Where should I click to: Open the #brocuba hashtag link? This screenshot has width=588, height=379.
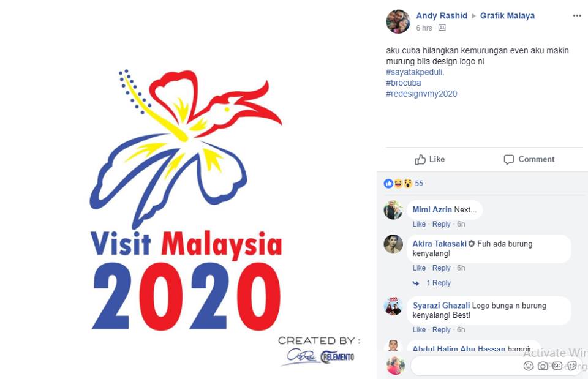click(404, 83)
